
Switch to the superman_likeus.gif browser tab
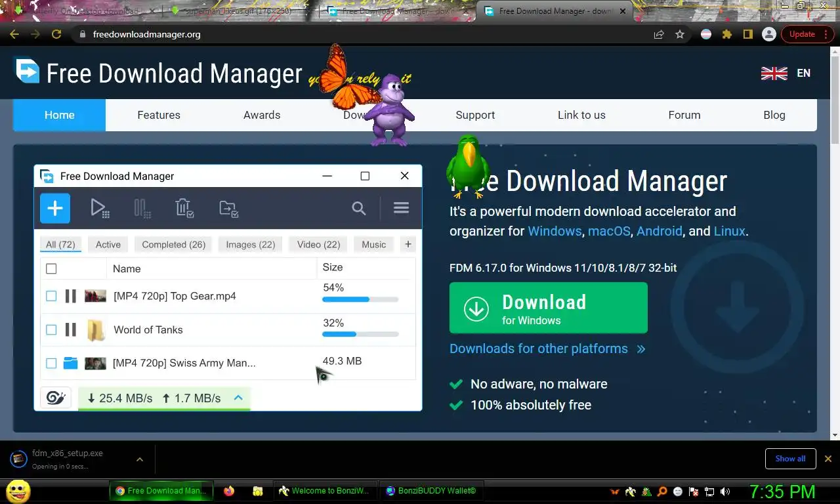pyautogui.click(x=238, y=11)
